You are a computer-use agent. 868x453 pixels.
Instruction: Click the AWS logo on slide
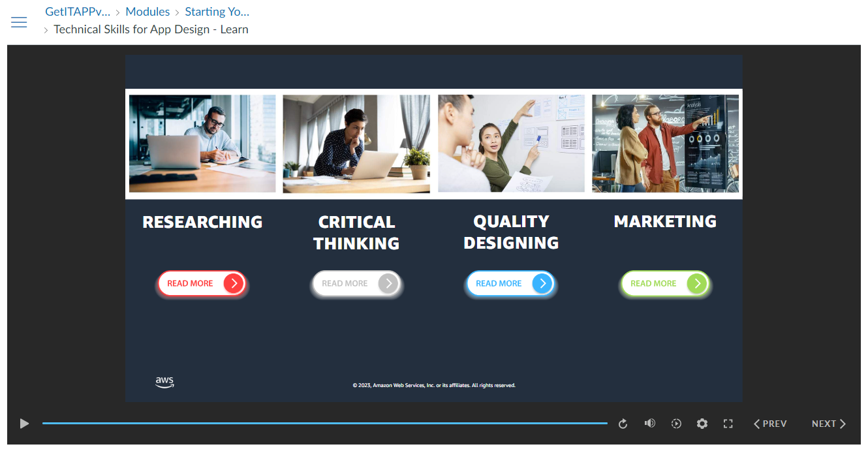[x=164, y=383]
